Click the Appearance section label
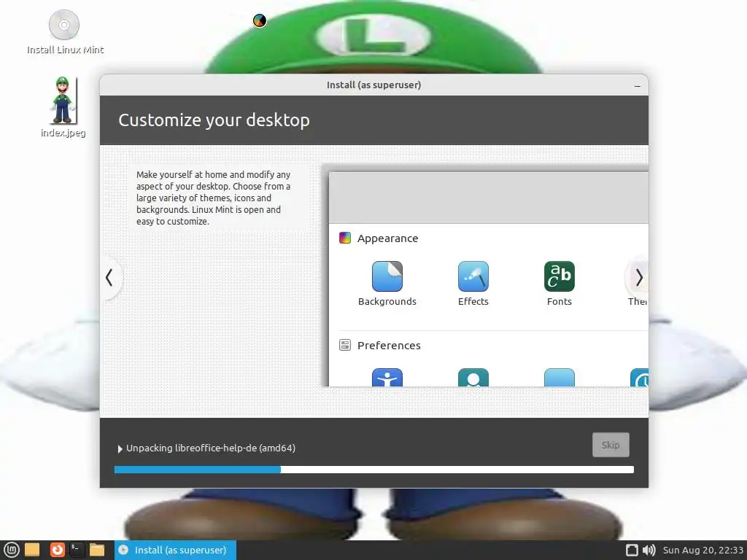 tap(388, 238)
